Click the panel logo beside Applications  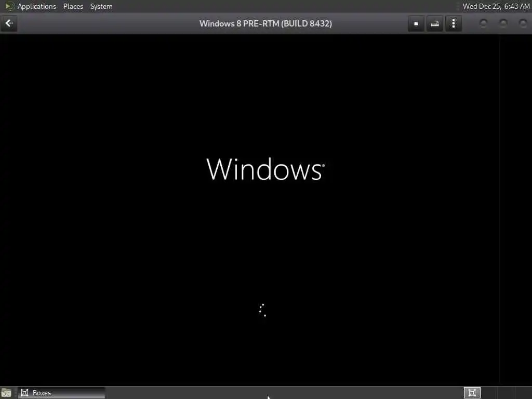pos(9,6)
